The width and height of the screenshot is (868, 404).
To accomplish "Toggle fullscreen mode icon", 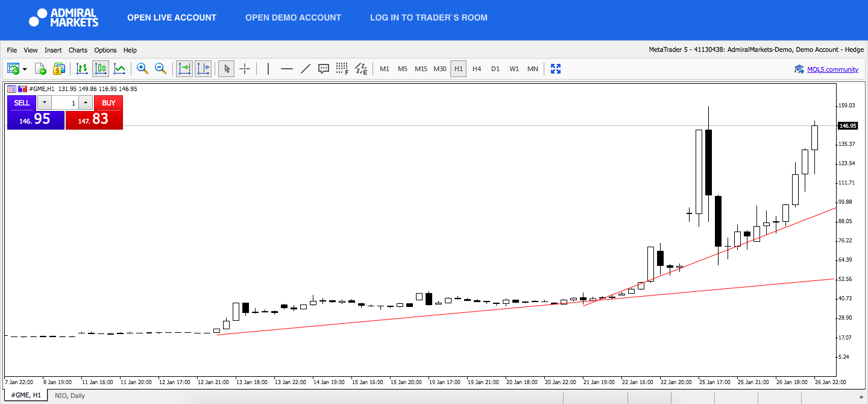I will (x=556, y=69).
